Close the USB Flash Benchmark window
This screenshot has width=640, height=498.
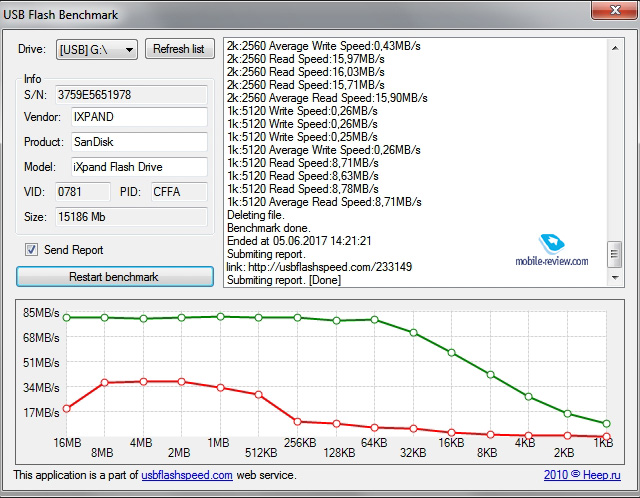615,10
